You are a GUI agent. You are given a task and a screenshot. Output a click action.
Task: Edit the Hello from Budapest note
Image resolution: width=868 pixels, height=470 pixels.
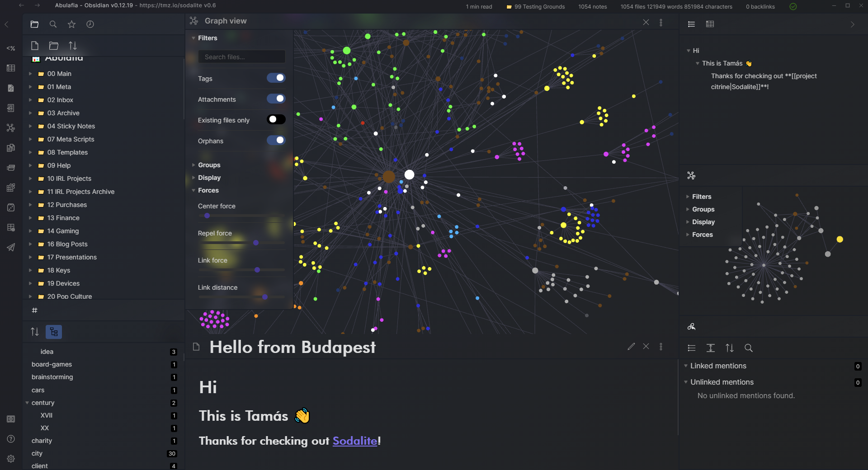click(x=631, y=347)
